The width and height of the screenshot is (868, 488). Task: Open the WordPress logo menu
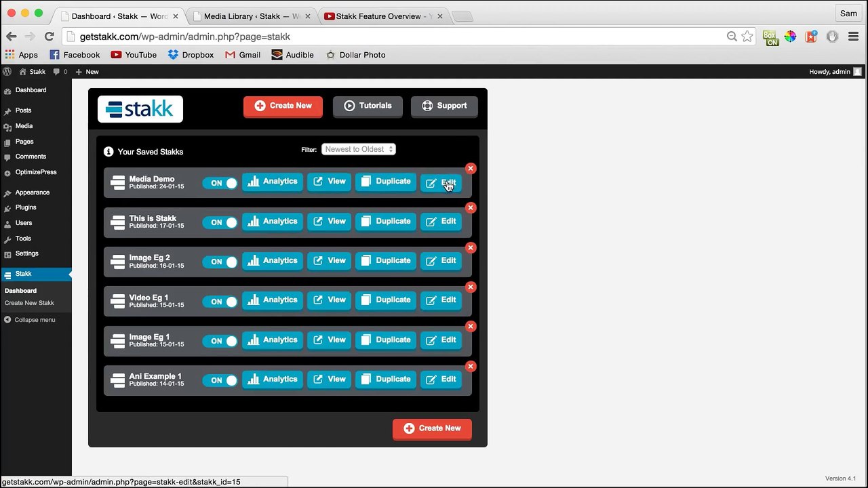(x=7, y=71)
